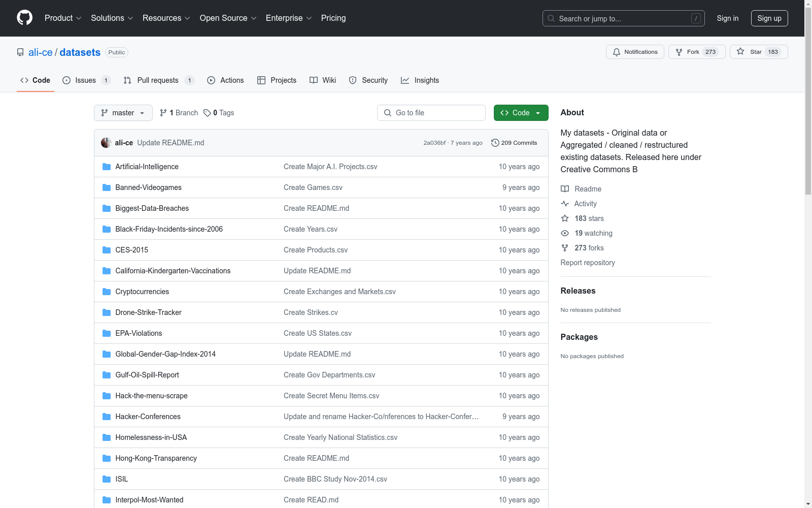Screen dimensions: 812x508
Task: Click the GitHub logo icon
Action: click(24, 18)
